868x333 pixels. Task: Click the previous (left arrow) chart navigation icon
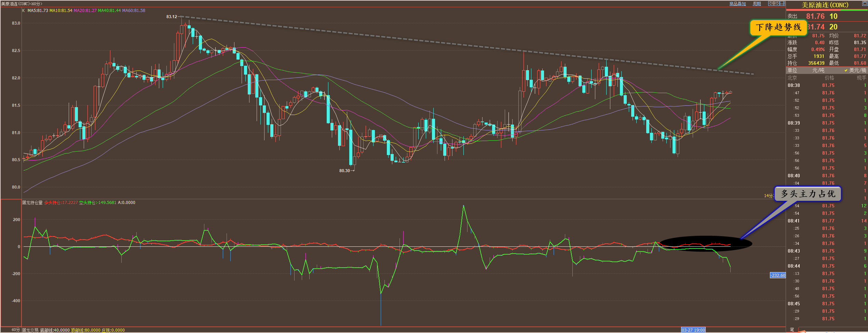click(771, 3)
